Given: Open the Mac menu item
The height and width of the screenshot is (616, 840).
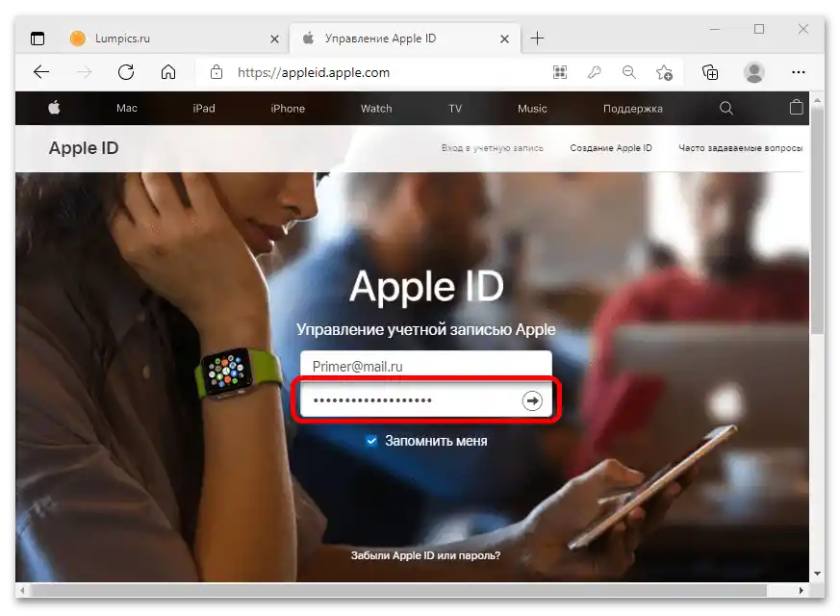Looking at the screenshot, I should tap(127, 108).
